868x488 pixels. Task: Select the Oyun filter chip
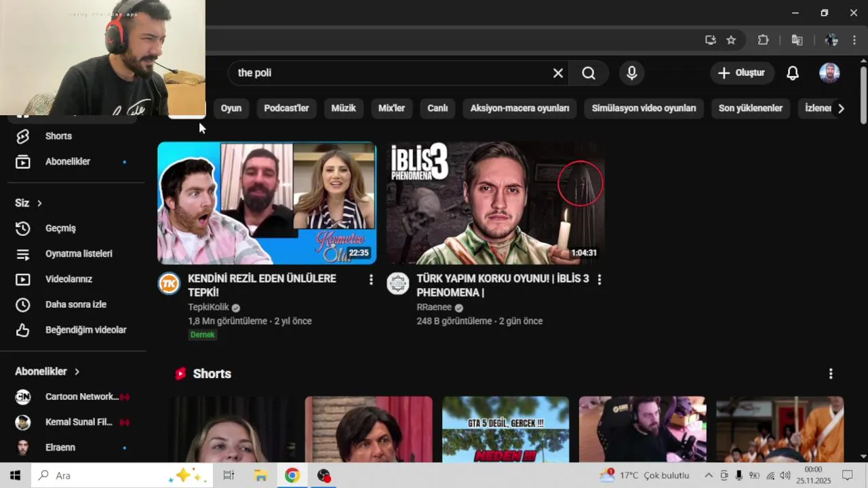point(231,108)
